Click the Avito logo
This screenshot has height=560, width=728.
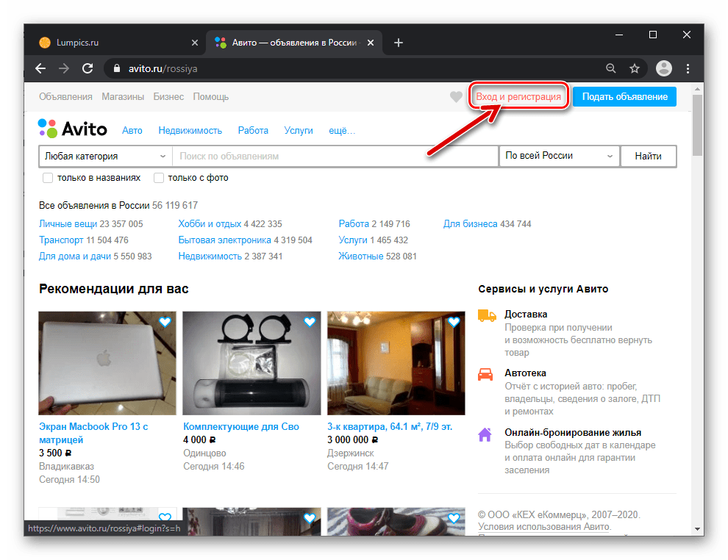(73, 129)
